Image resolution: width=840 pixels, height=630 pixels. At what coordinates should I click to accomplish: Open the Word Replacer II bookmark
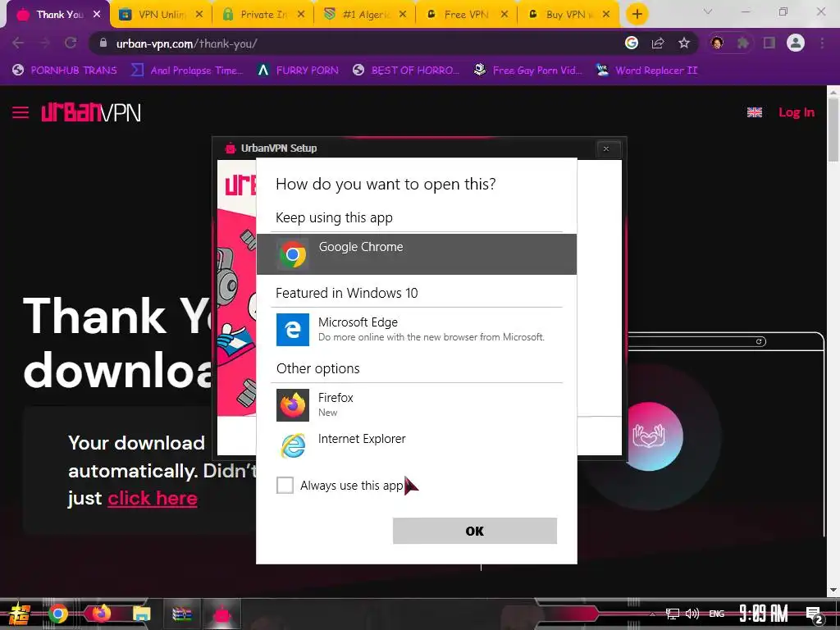coord(646,71)
